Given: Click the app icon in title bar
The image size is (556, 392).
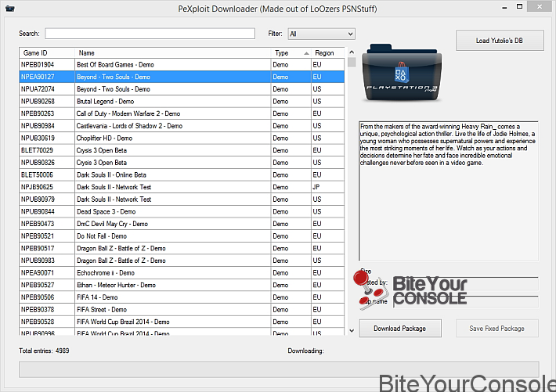Looking at the screenshot, I should click(x=10, y=8).
